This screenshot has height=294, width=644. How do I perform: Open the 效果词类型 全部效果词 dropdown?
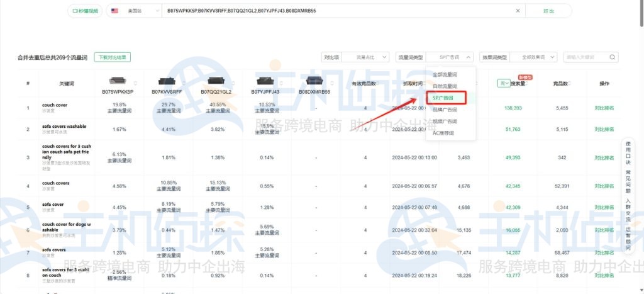(x=533, y=57)
